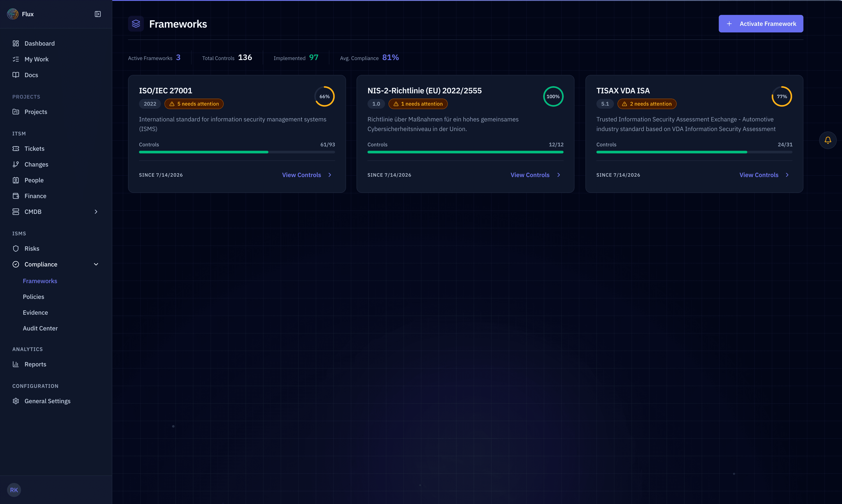
Task: Open General Settings
Action: (x=56, y=401)
